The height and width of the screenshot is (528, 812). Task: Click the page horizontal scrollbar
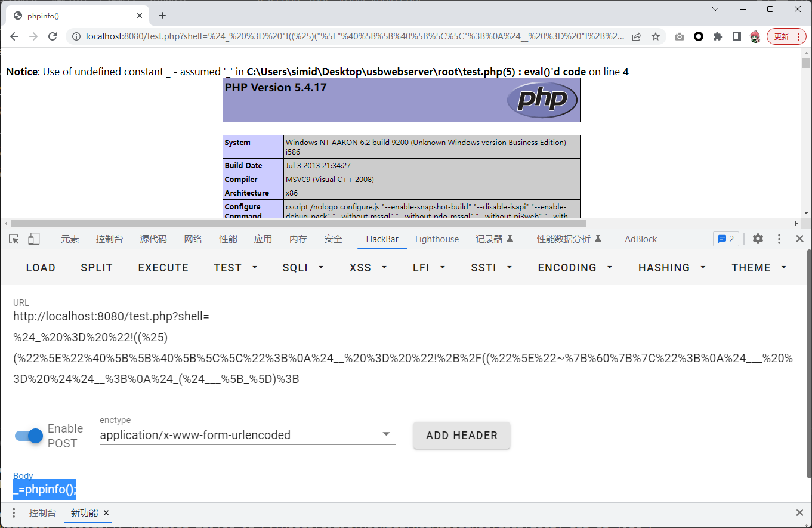[x=298, y=223]
